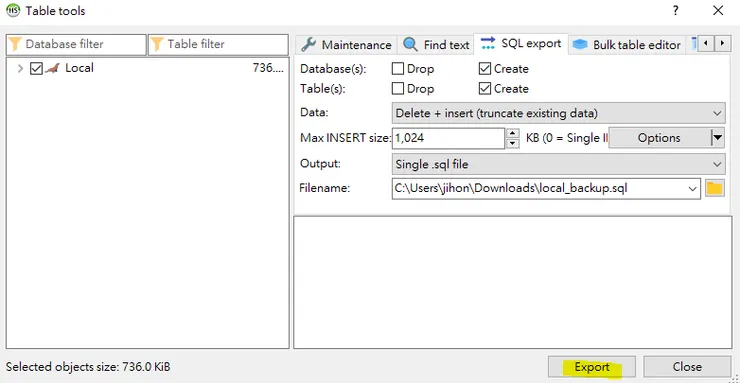The width and height of the screenshot is (740, 383).
Task: Click the Filename: label
Action: coord(325,188)
